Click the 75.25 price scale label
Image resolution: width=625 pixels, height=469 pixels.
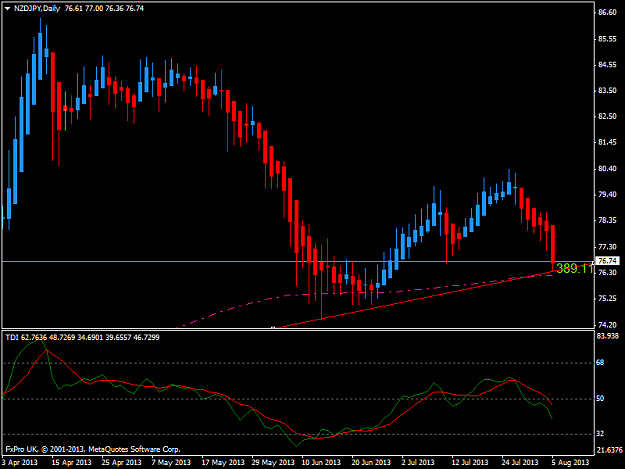tap(607, 298)
